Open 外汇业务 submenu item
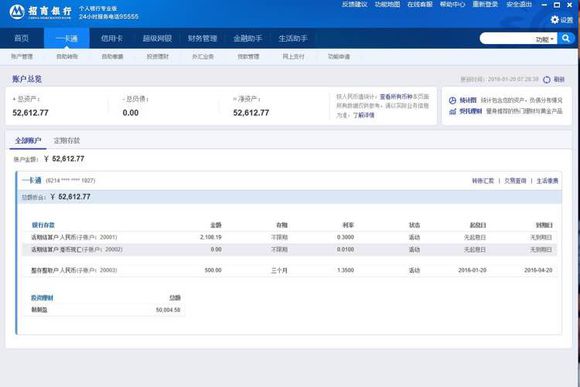580x387 pixels. point(203,56)
